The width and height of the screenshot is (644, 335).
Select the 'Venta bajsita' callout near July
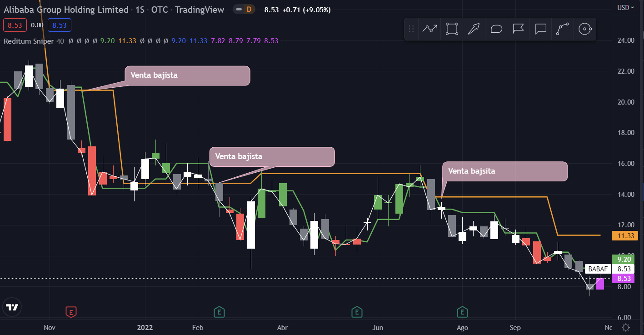505,171
